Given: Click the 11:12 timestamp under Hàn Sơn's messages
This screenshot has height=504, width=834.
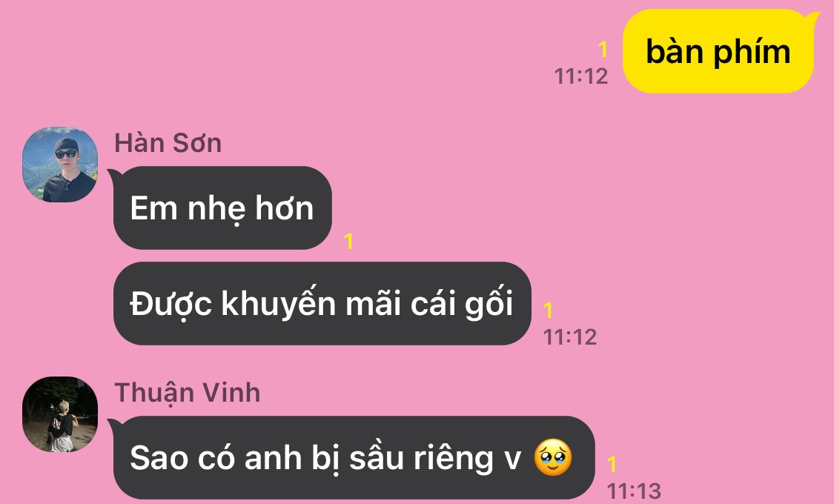Looking at the screenshot, I should (569, 337).
